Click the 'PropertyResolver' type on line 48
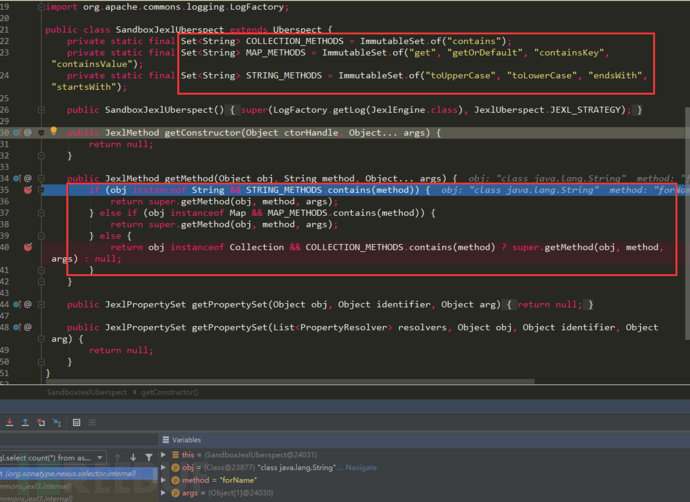 pyautogui.click(x=344, y=327)
